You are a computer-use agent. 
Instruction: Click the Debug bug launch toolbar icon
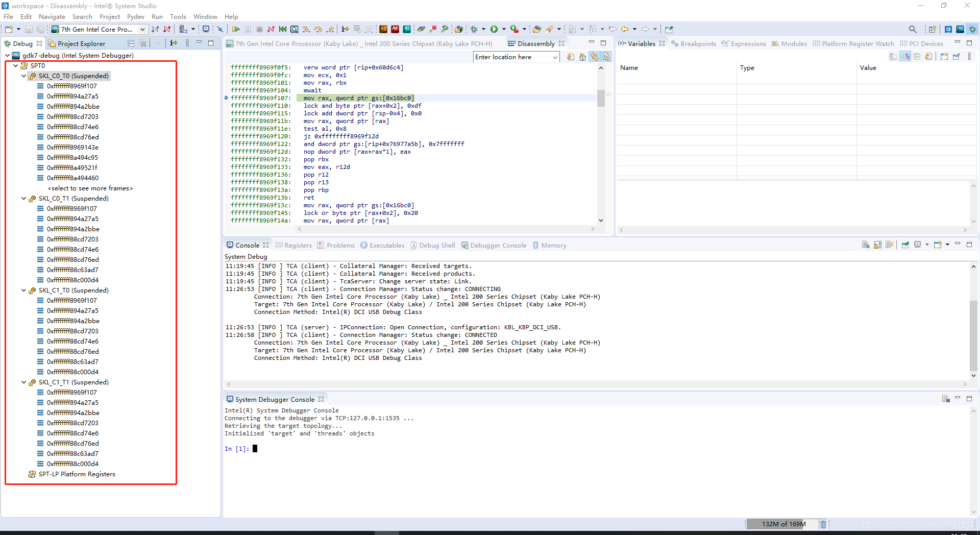pyautogui.click(x=474, y=29)
